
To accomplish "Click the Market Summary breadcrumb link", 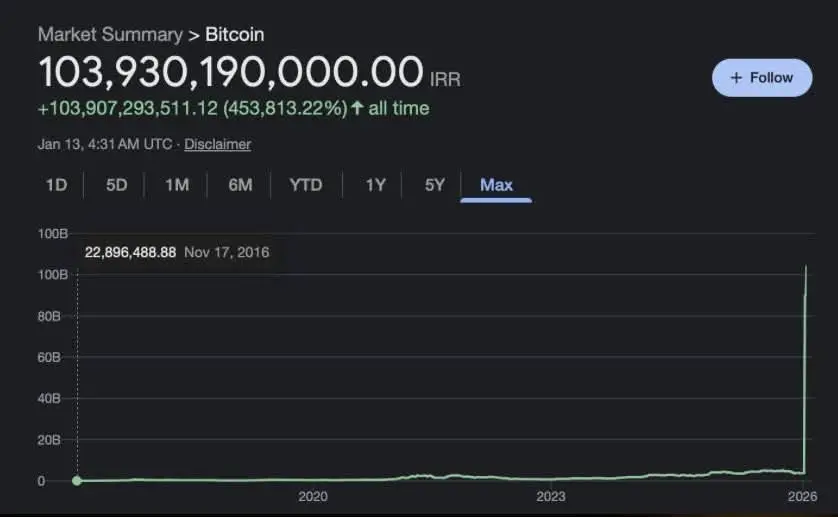I will [x=109, y=34].
